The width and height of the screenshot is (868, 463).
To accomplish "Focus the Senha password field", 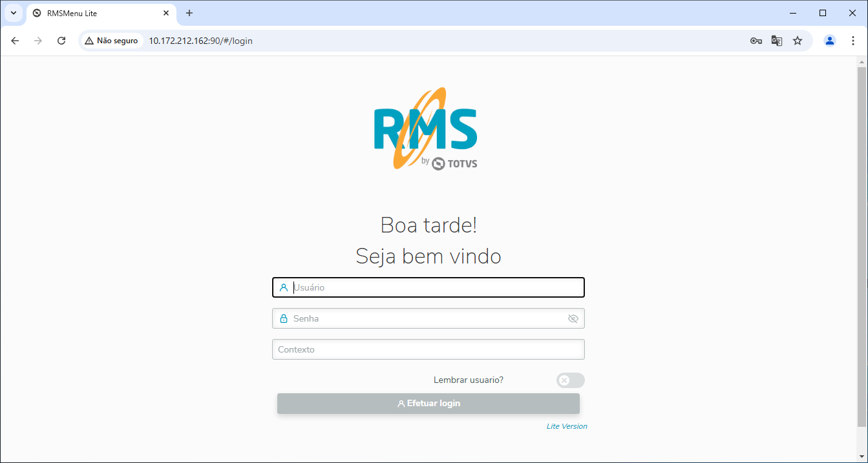I will click(429, 318).
